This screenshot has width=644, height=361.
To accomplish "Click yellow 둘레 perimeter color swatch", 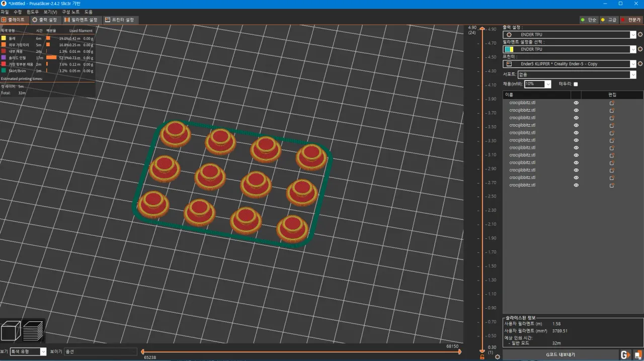I will click(4, 38).
